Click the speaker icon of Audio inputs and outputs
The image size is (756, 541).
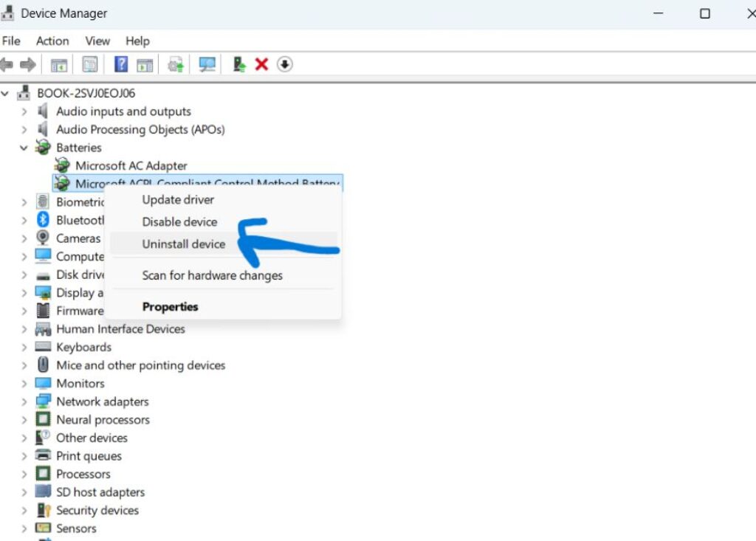click(43, 111)
